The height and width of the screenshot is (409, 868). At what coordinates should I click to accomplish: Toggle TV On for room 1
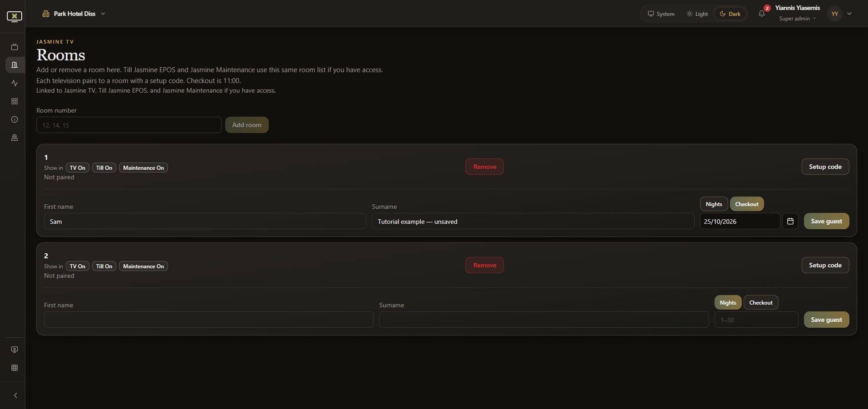click(78, 168)
